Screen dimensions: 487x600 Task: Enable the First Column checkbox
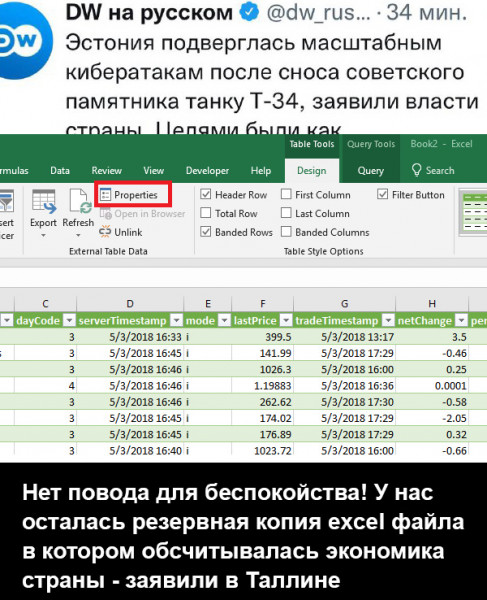click(286, 194)
